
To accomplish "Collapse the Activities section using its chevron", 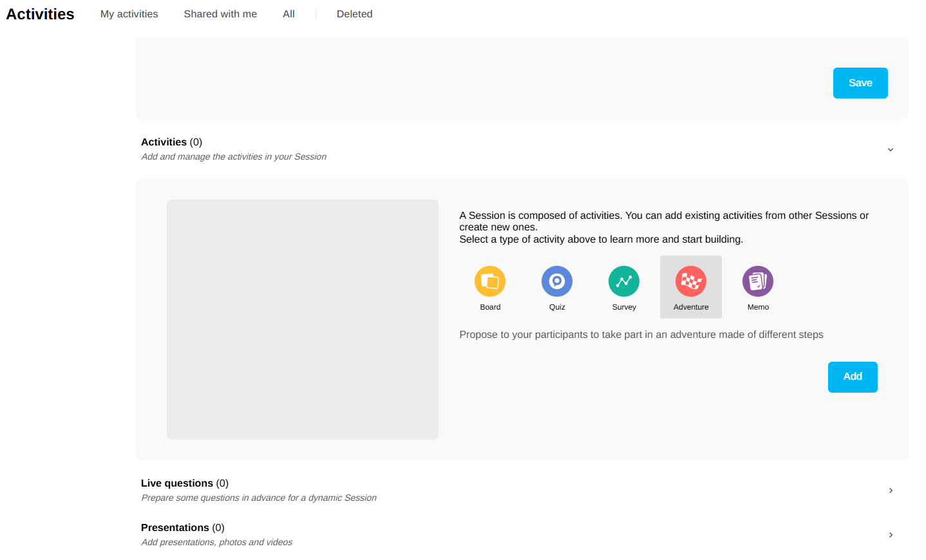I will point(891,149).
